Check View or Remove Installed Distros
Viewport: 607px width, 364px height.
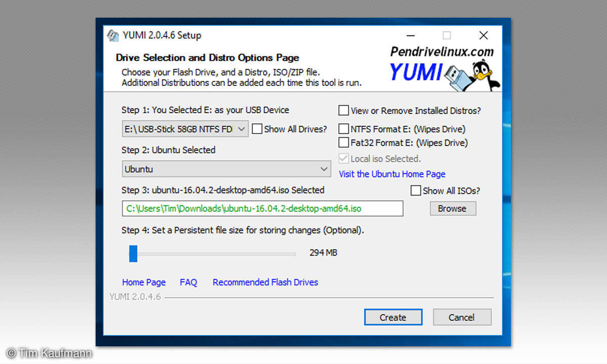click(x=343, y=110)
